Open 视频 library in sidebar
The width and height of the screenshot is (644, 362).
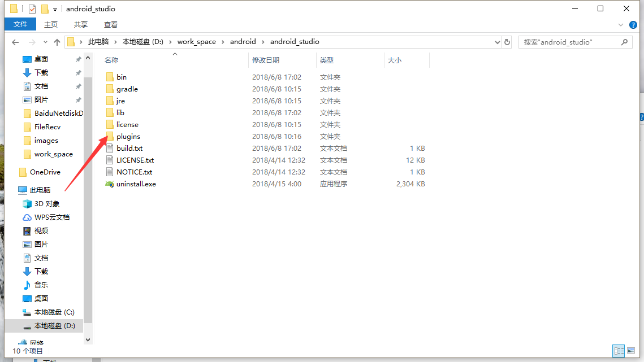41,230
